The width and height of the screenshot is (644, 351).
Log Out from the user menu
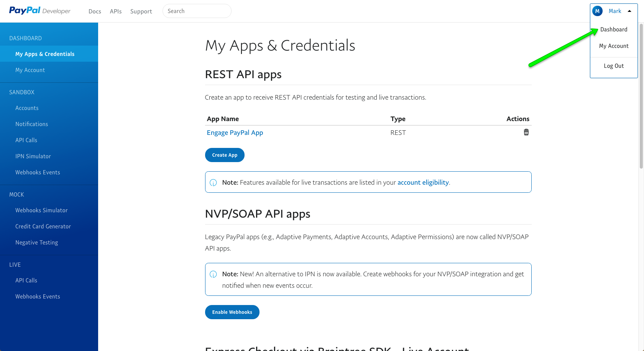614,66
